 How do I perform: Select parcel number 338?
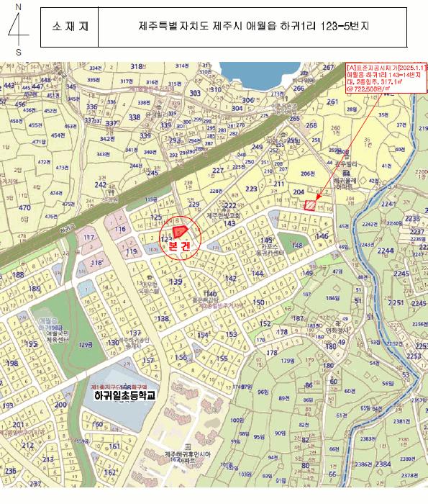(135, 117)
